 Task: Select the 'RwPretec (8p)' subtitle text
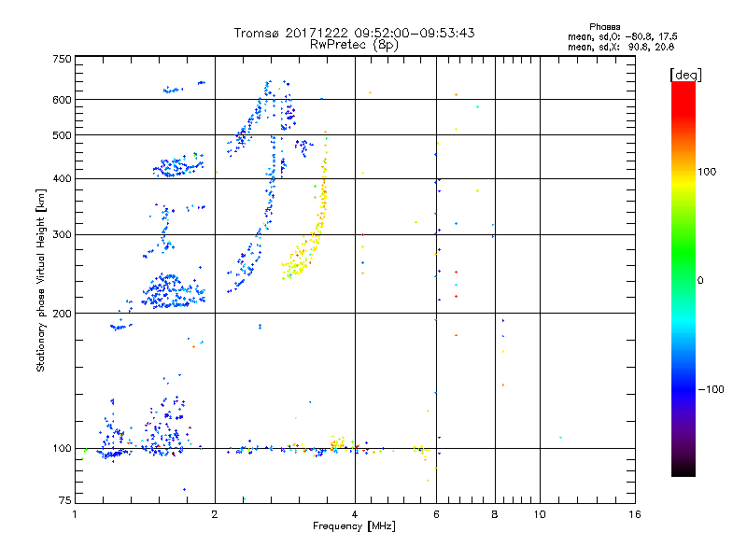[x=354, y=45]
